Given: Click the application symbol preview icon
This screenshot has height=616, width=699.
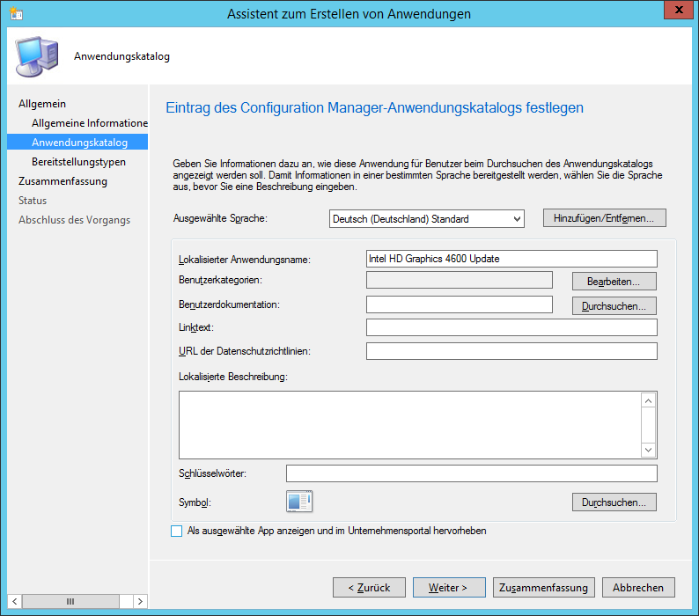Looking at the screenshot, I should tap(299, 502).
